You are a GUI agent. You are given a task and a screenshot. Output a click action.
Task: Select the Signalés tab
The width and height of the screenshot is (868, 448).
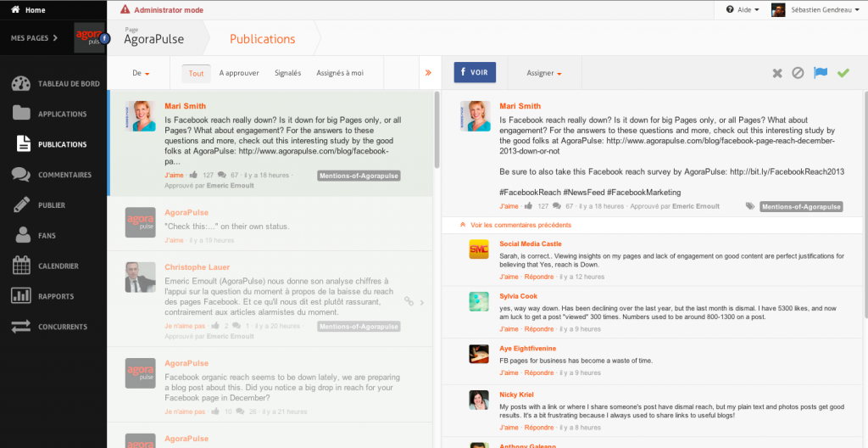pos(288,73)
